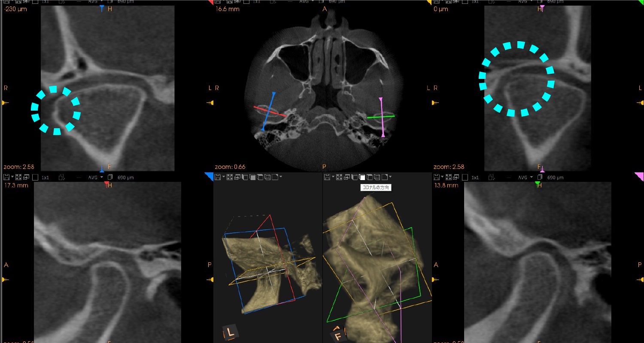The image size is (644, 343).
Task: Select the third cube orientation icon in the right 3D toolbar
Action: tap(370, 177)
